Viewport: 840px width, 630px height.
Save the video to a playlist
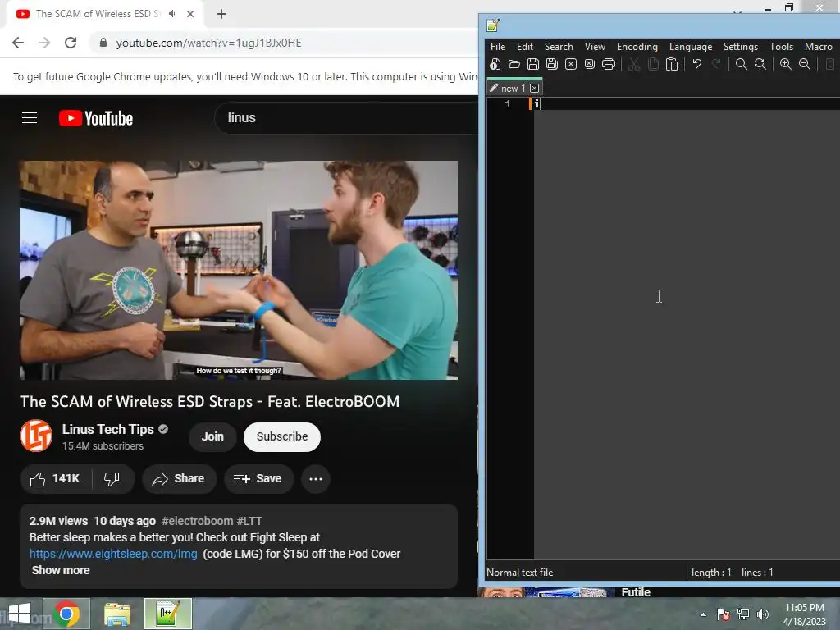[258, 479]
